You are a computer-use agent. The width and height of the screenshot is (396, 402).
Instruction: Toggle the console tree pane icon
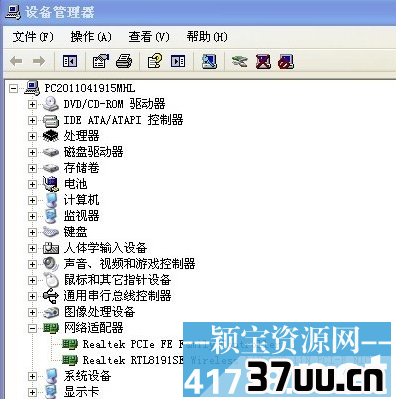point(70,61)
